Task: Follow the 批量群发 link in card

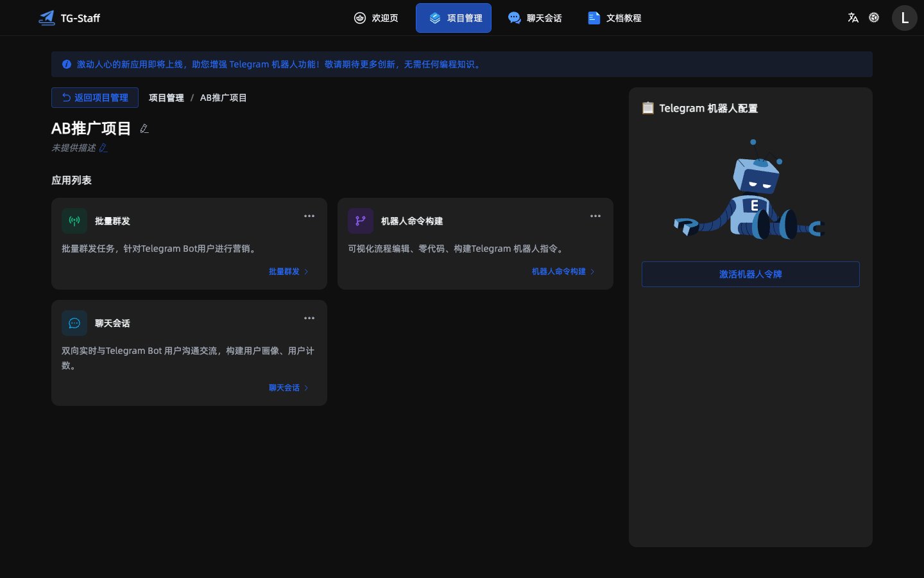Action: pyautogui.click(x=289, y=272)
